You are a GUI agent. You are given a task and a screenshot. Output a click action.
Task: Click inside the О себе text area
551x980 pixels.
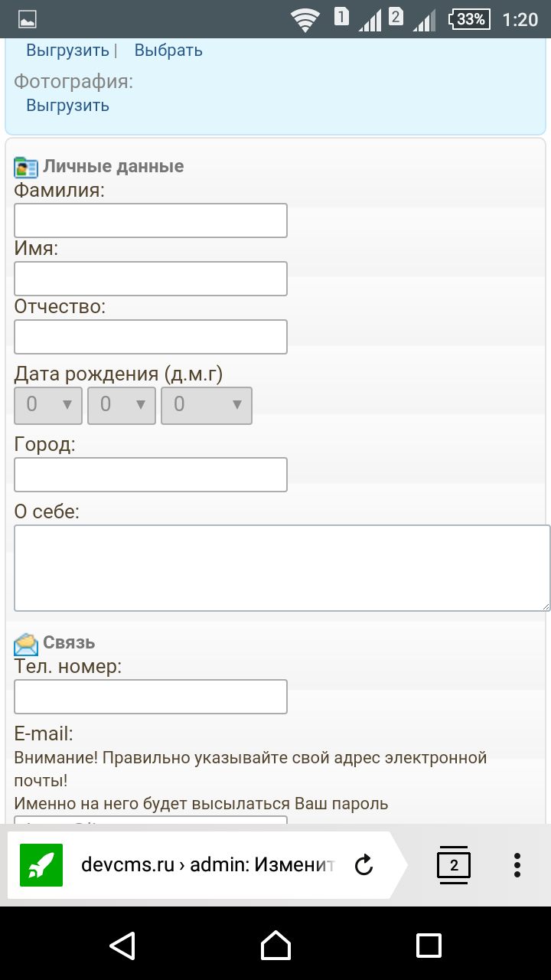(282, 567)
